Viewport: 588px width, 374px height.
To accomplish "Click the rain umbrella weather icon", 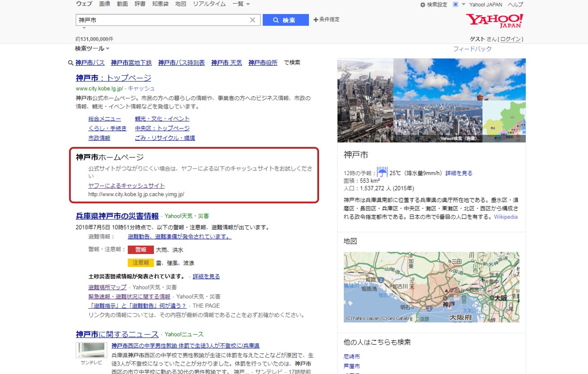I will (382, 172).
